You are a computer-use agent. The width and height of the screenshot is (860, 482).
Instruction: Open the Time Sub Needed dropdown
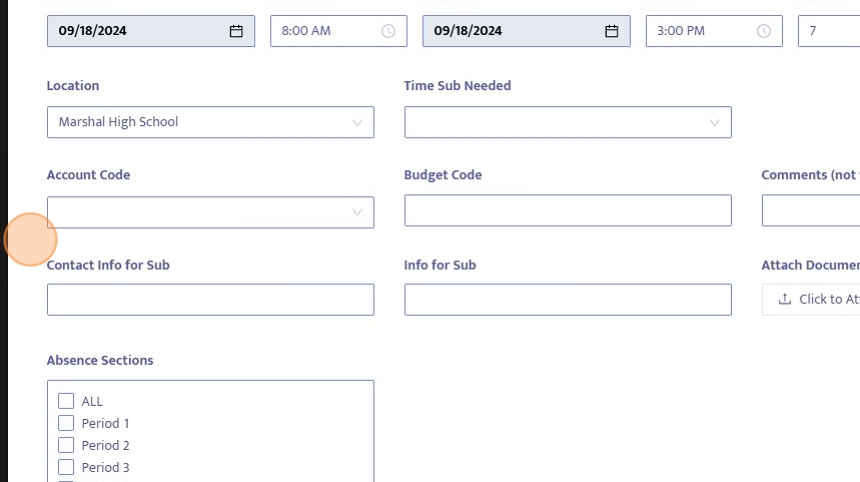[x=567, y=122]
